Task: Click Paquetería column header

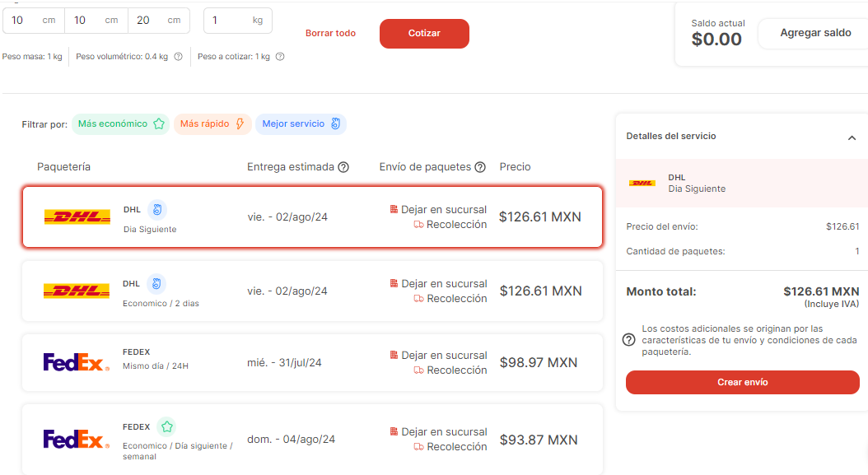Action: [63, 167]
